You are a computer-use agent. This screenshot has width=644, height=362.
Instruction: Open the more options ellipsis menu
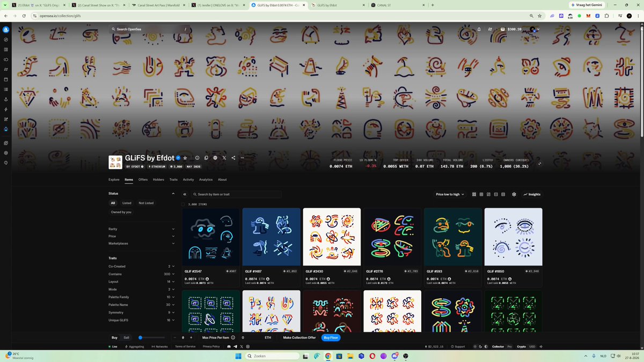pyautogui.click(x=243, y=158)
